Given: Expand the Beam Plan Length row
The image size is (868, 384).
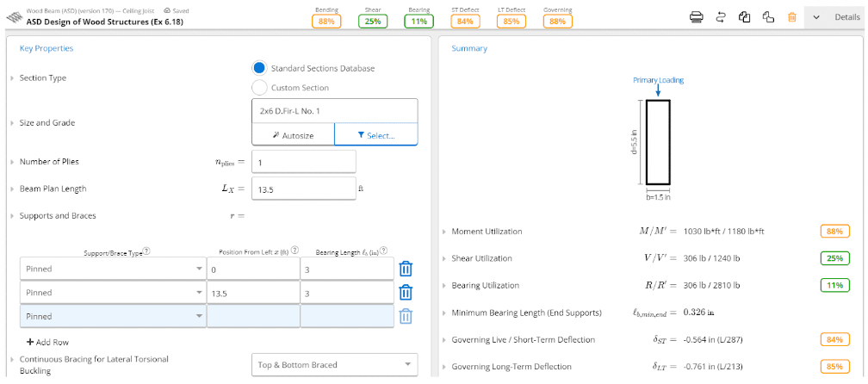Looking at the screenshot, I should coord(12,189).
